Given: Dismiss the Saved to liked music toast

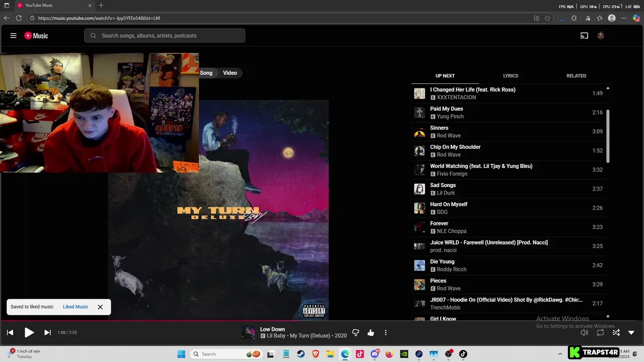Looking at the screenshot, I should point(100,307).
